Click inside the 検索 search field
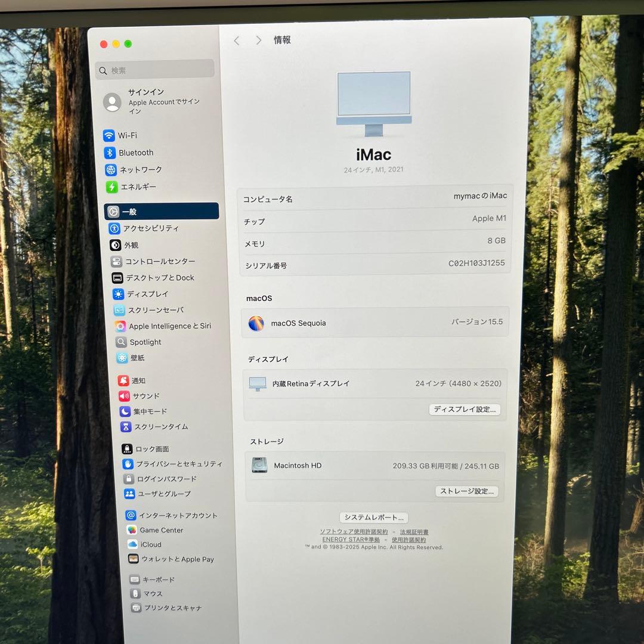Viewport: 644px width, 644px height. 154,69
